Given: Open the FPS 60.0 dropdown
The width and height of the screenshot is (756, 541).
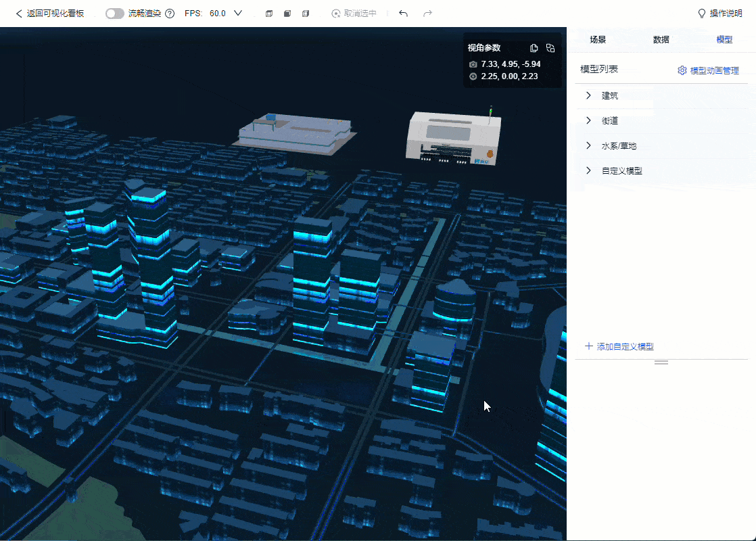Looking at the screenshot, I should (237, 14).
